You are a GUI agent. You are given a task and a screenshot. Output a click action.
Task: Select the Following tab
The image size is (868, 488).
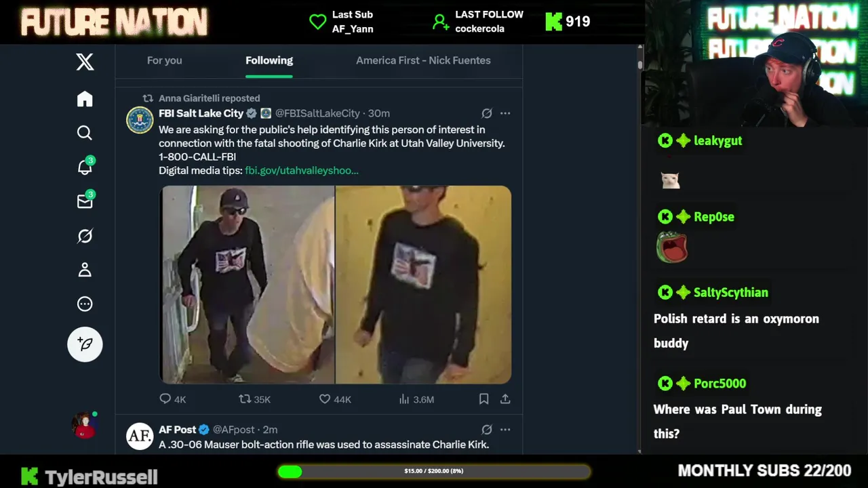click(x=269, y=60)
